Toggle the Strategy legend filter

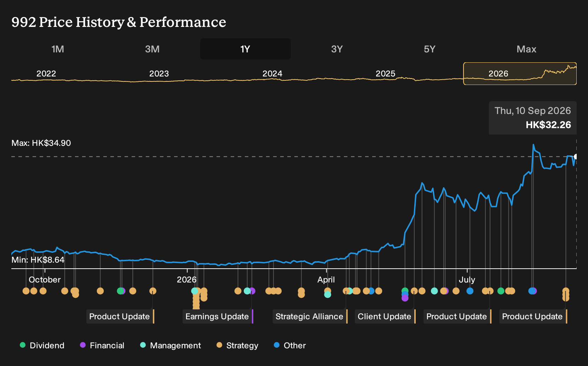[x=237, y=345]
